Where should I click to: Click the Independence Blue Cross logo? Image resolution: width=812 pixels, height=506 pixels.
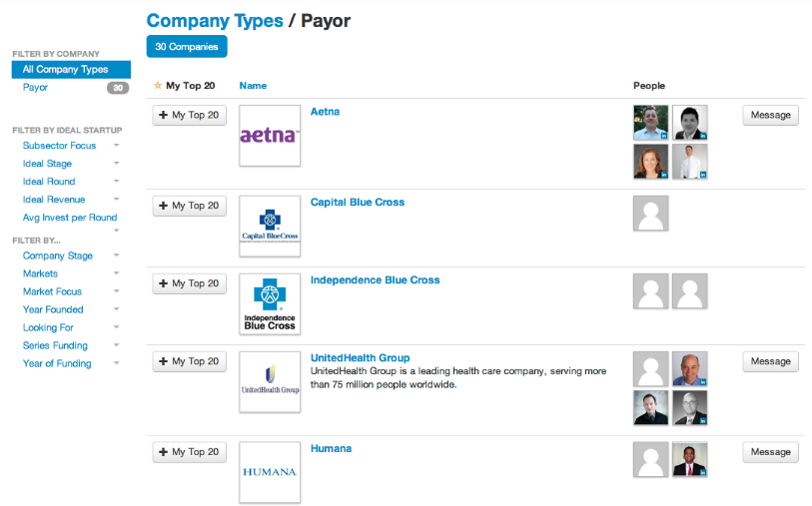pyautogui.click(x=270, y=304)
